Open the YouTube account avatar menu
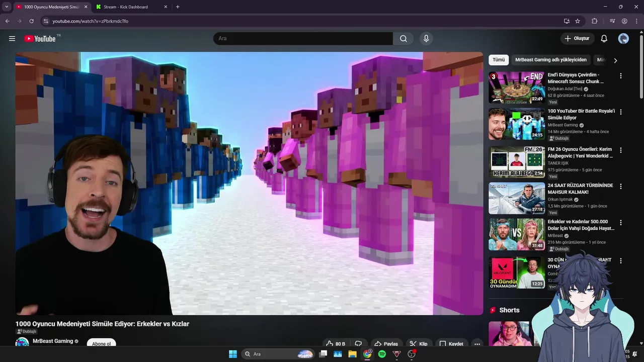The width and height of the screenshot is (644, 362). point(623,39)
